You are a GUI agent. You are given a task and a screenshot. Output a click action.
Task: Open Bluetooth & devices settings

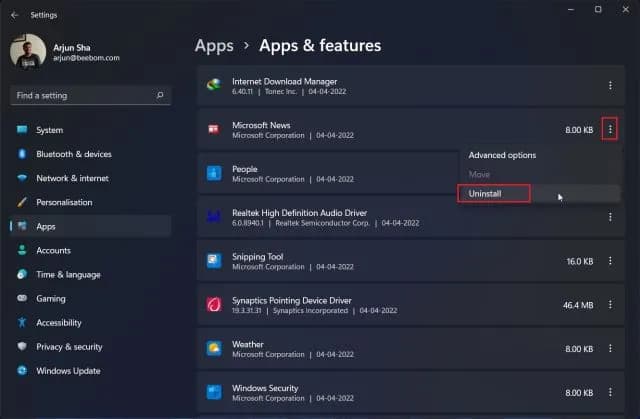(x=73, y=154)
